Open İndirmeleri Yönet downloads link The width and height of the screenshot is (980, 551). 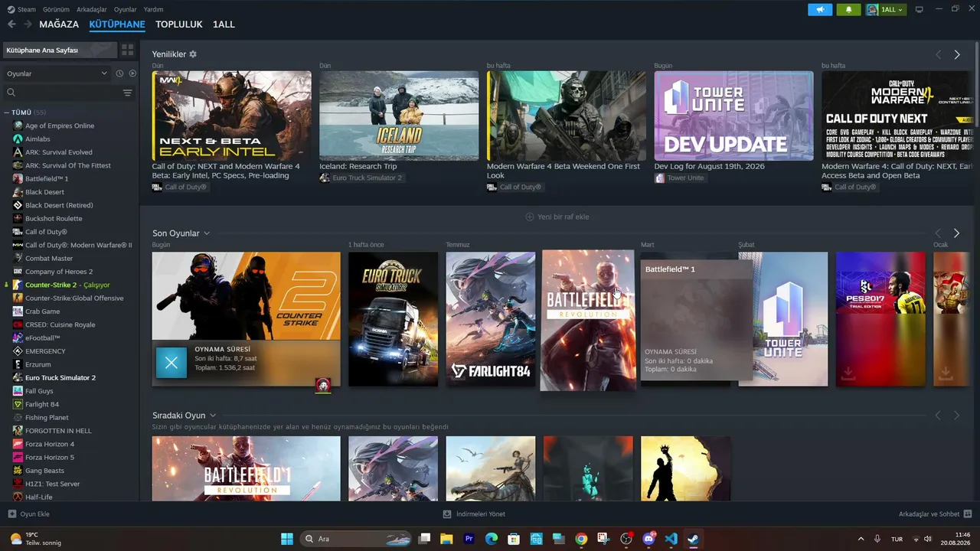(475, 514)
